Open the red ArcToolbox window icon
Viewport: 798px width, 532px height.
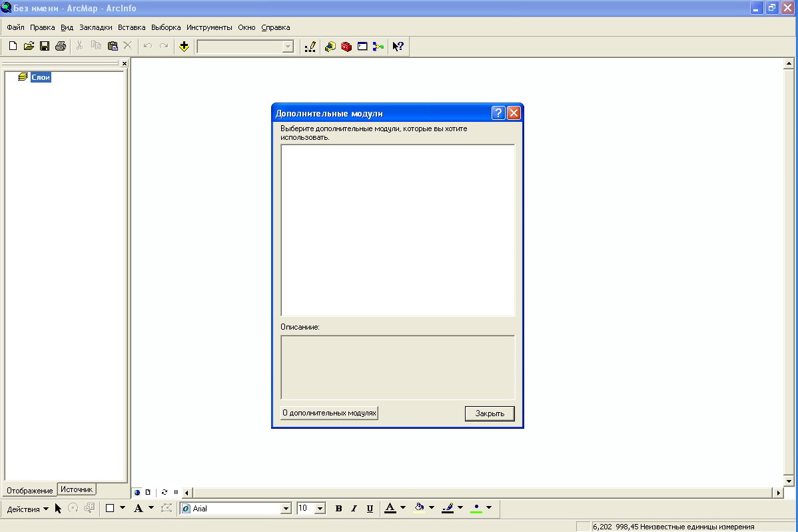click(x=346, y=47)
